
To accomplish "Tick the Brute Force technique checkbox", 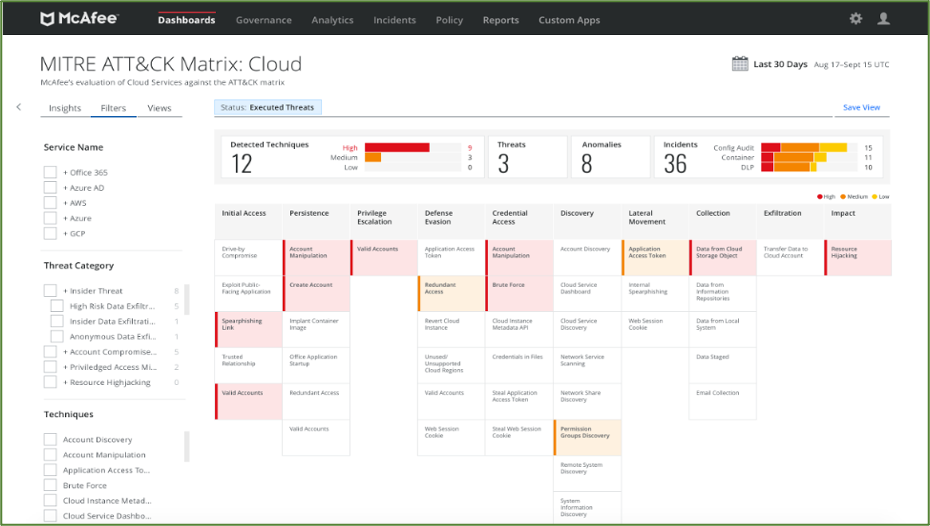I will [50, 485].
